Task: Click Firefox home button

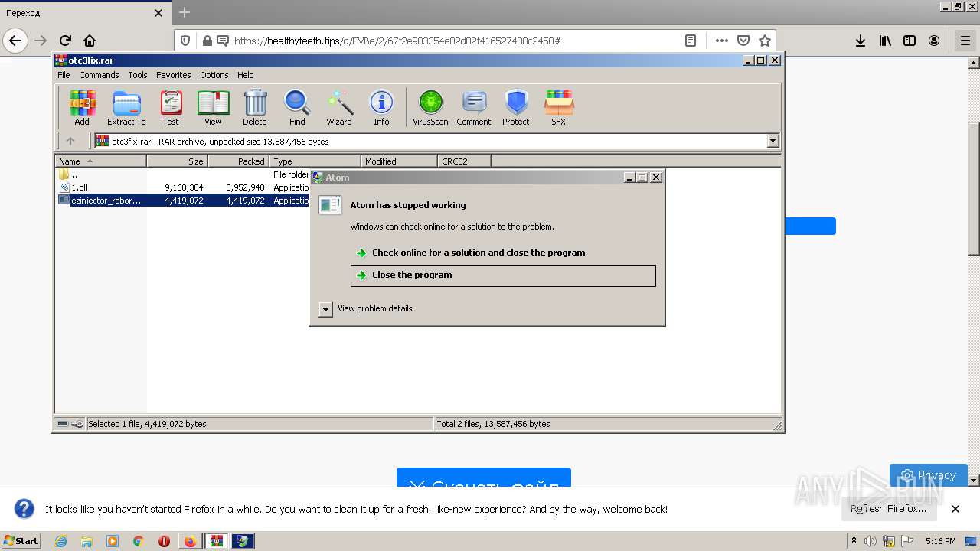Action: pyautogui.click(x=90, y=41)
